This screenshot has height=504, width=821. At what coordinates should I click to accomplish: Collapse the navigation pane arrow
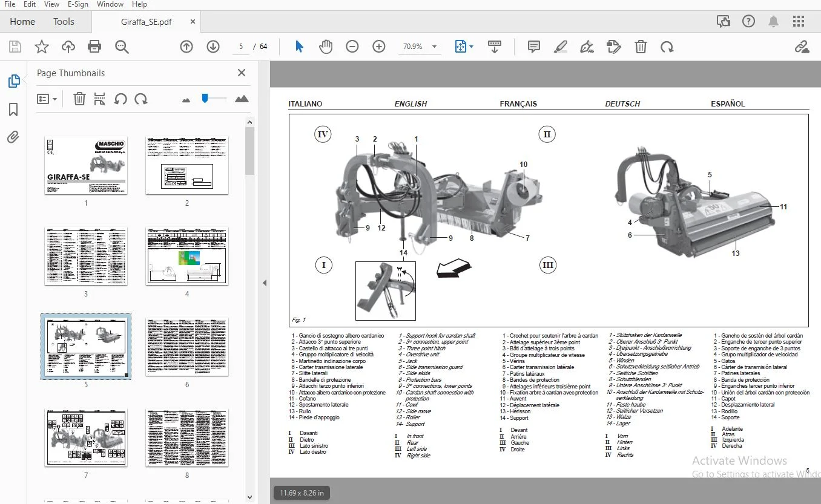click(264, 283)
